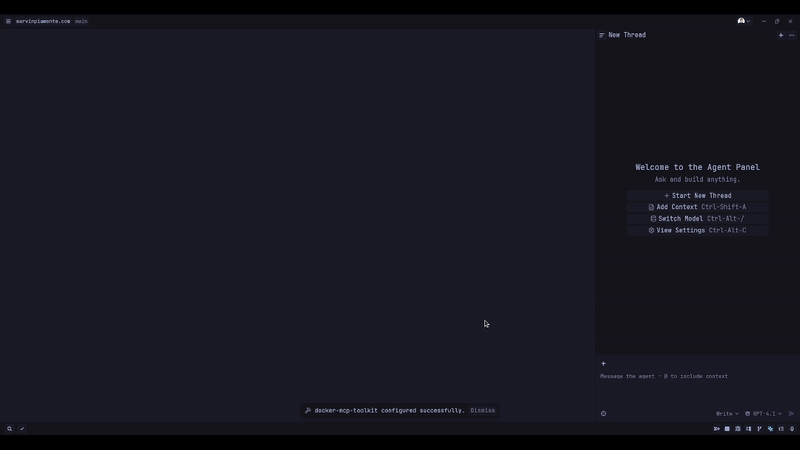
Task: Toggle the terminal panel icon in status bar
Action: tap(727, 429)
